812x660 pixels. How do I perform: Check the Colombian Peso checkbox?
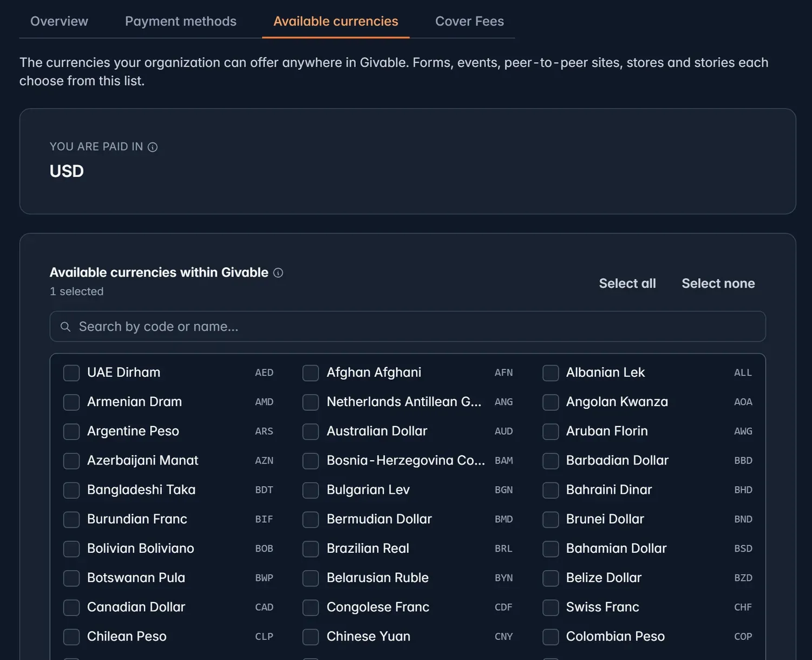(x=551, y=637)
